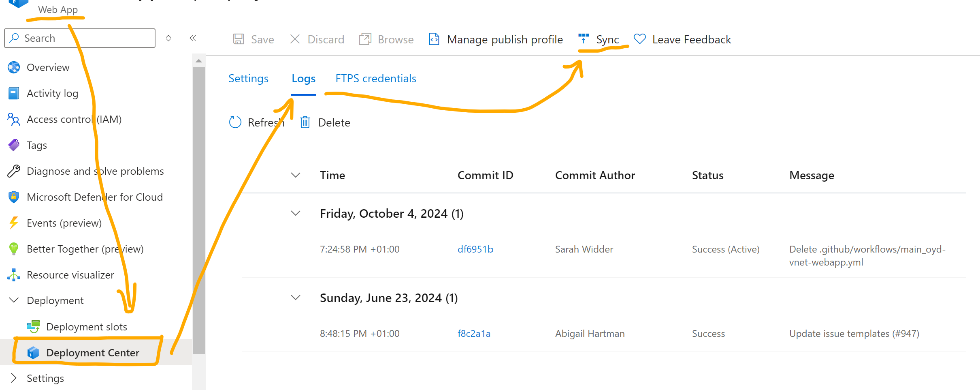Click Manage publish profile text

[505, 40]
